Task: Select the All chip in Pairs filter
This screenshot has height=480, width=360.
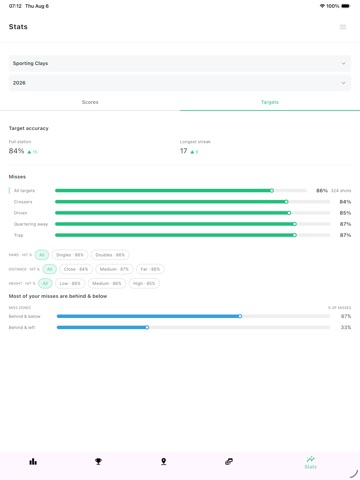Action: click(42, 255)
